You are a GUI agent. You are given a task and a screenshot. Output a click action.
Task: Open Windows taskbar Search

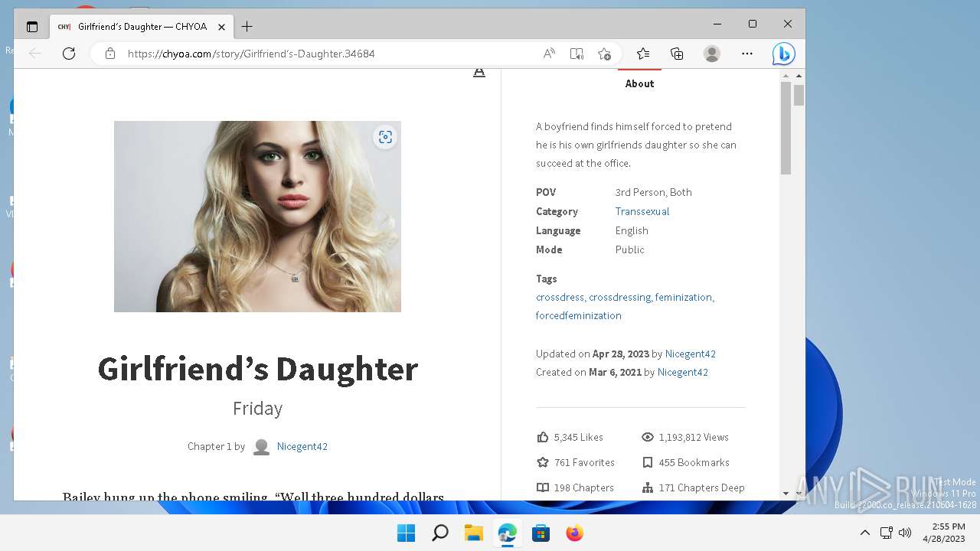click(439, 533)
